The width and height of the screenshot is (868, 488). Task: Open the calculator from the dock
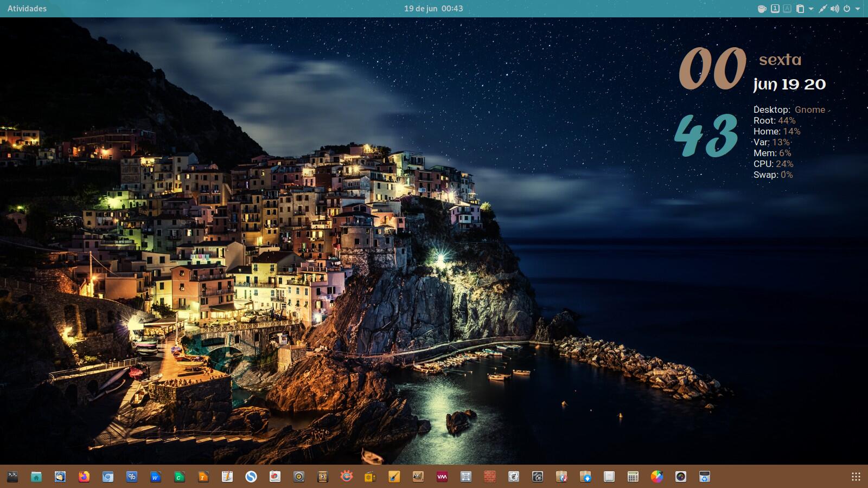[x=633, y=477]
